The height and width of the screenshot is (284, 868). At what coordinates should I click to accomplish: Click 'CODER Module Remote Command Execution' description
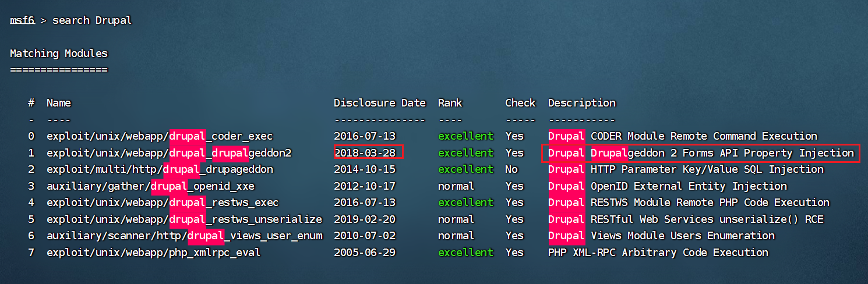(x=704, y=136)
